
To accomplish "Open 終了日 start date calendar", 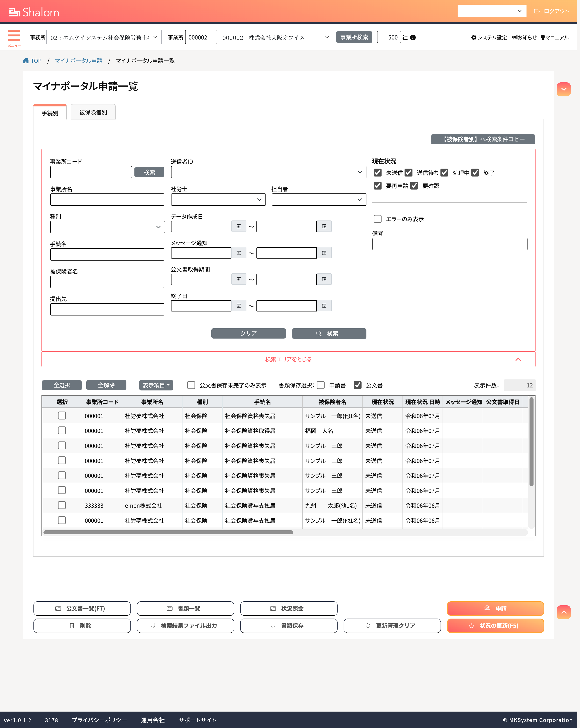I will coord(239,306).
